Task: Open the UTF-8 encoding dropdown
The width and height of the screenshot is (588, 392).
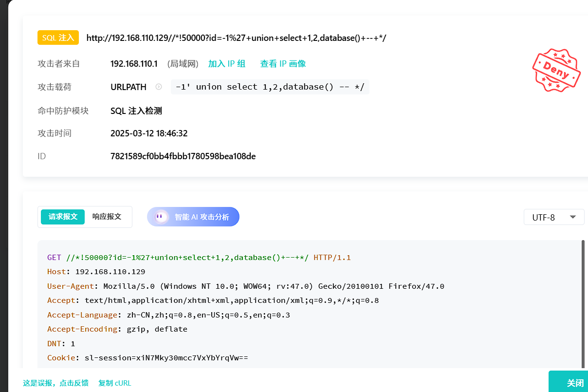Action: [x=553, y=217]
